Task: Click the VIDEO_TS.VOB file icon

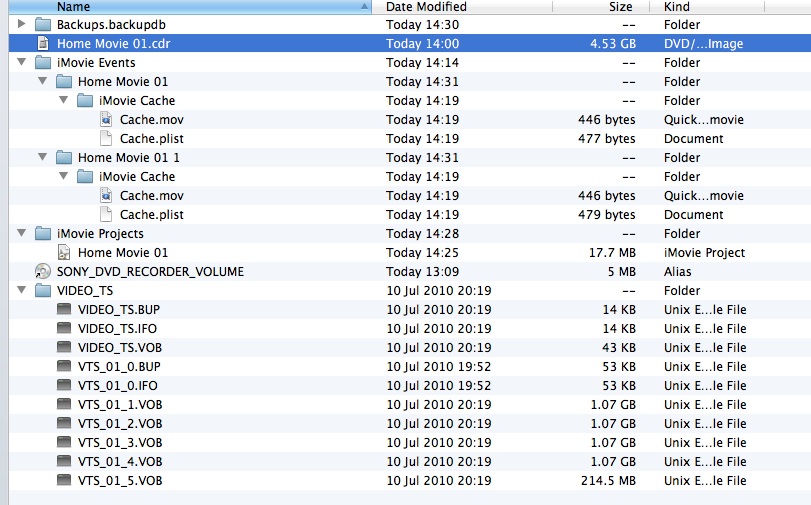Action: click(x=64, y=347)
